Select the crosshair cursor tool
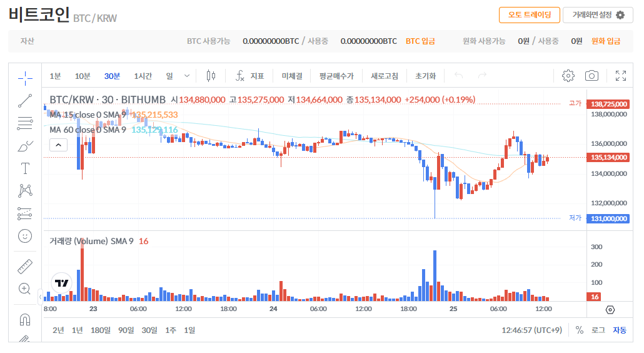The image size is (644, 353). click(x=25, y=78)
